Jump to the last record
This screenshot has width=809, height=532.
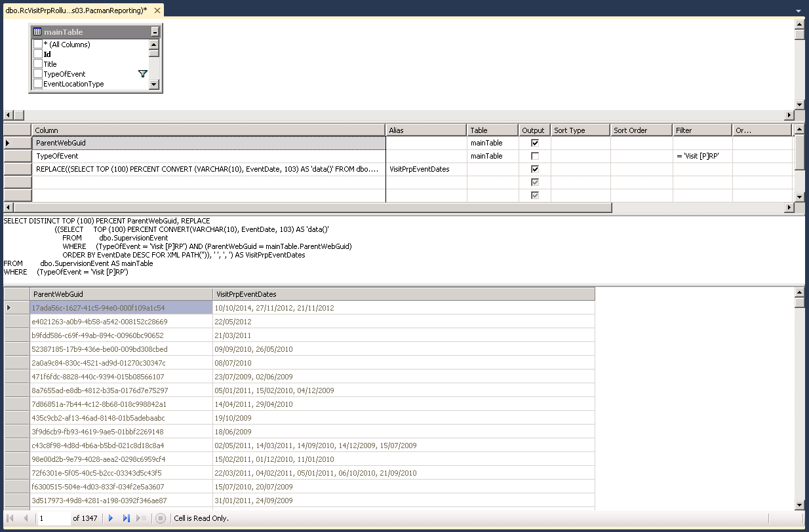click(x=126, y=518)
